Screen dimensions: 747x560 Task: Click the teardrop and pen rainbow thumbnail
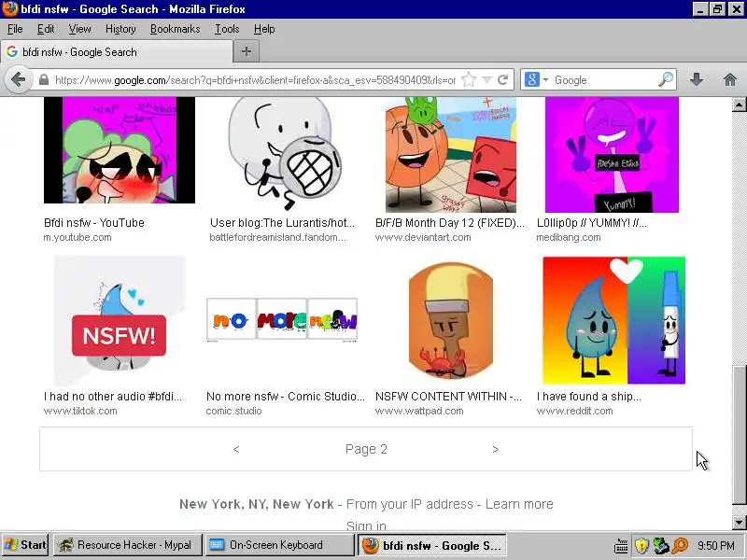pos(614,320)
